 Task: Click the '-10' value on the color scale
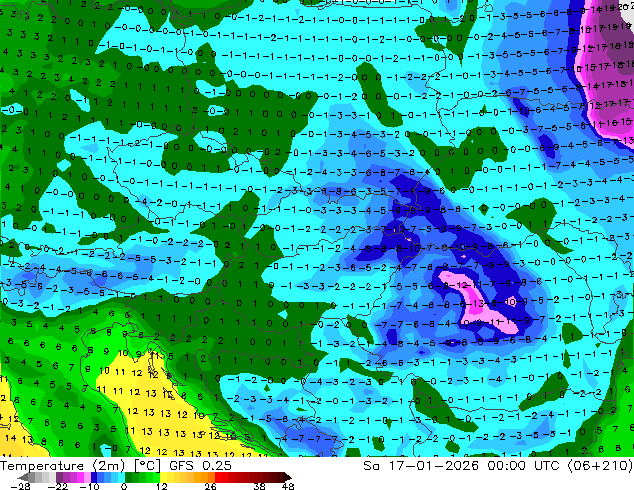89,486
